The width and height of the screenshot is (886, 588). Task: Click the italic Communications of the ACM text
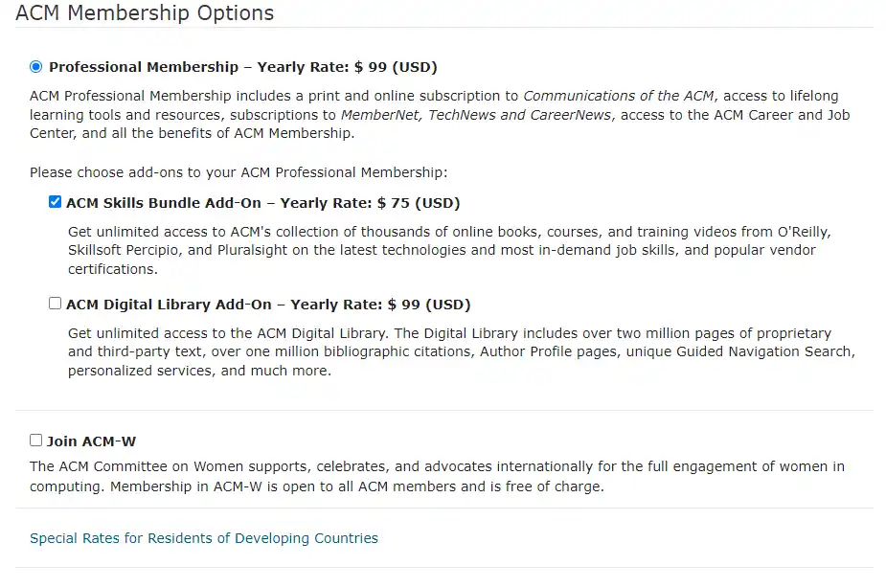pyautogui.click(x=619, y=96)
